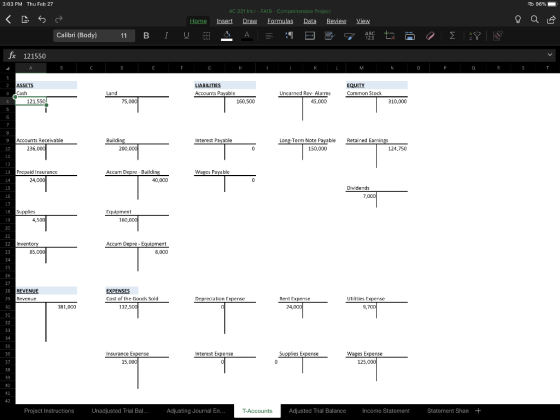Open the font size 11 dropdown

pyautogui.click(x=124, y=35)
